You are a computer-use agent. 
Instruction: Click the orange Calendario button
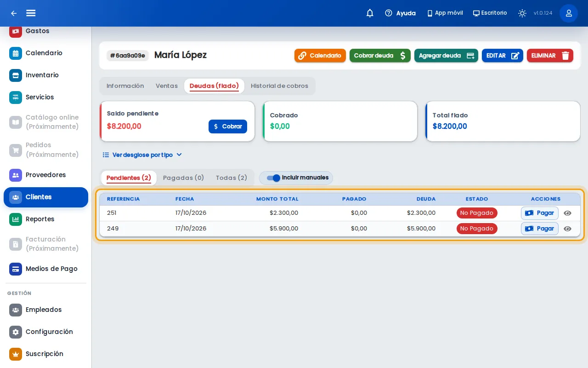[x=320, y=56]
